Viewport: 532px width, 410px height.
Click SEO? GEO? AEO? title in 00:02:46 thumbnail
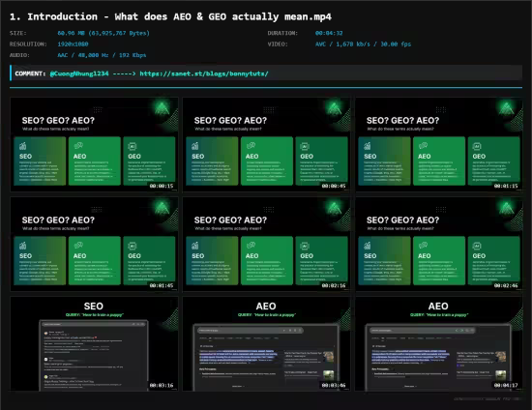coord(402,220)
